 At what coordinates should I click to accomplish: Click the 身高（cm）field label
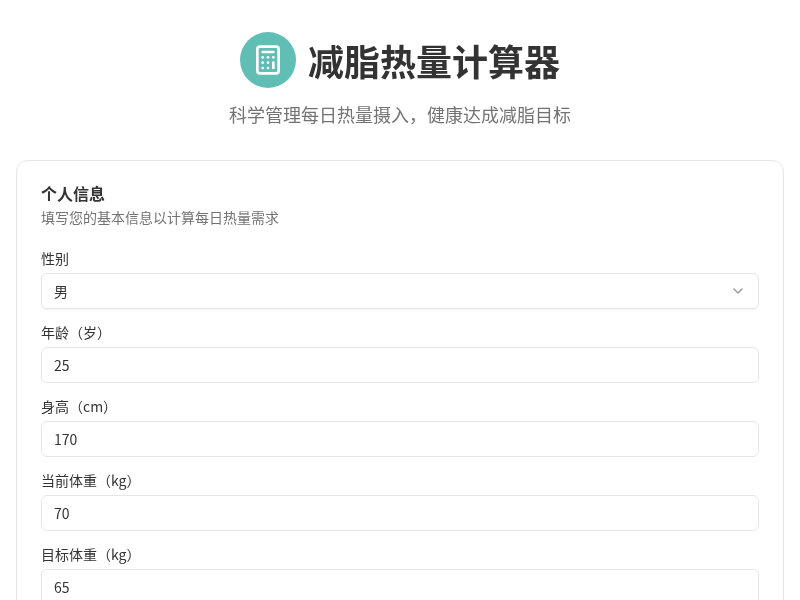click(74, 407)
